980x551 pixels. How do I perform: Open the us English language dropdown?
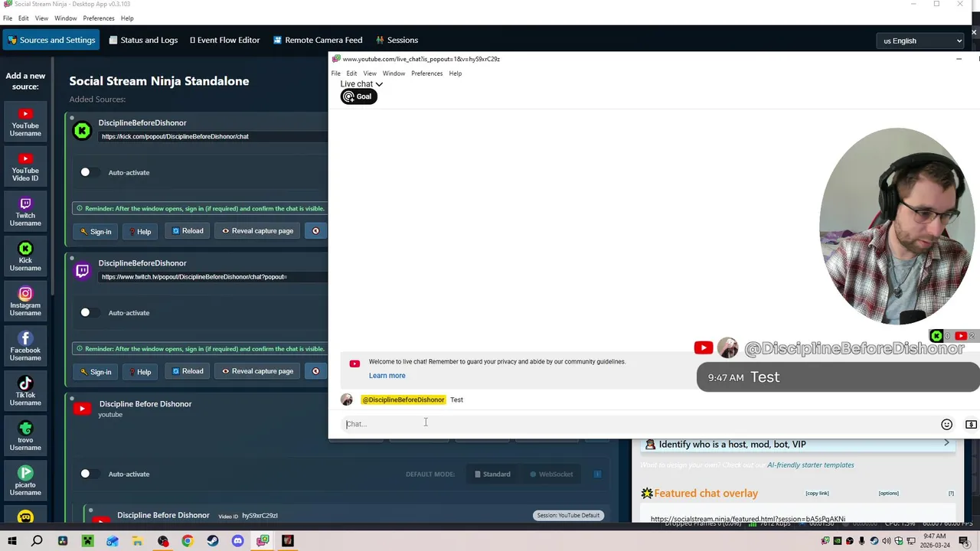pyautogui.click(x=922, y=41)
